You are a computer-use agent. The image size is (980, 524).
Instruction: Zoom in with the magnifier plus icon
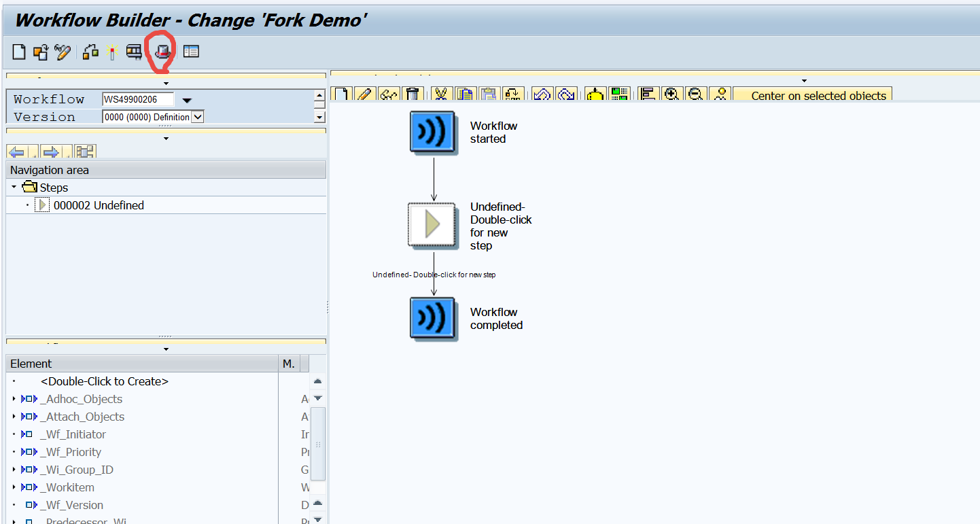671,94
